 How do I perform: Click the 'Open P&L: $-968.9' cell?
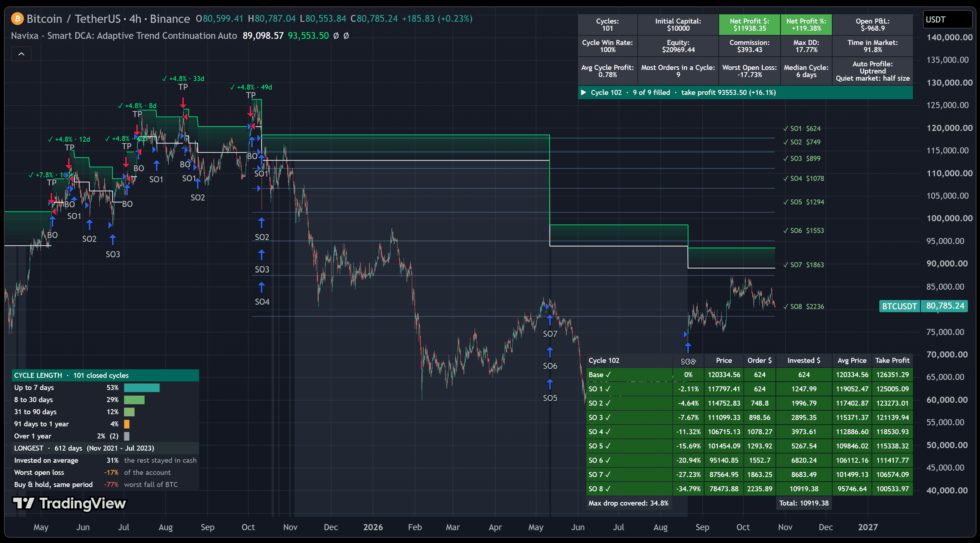(x=872, y=25)
